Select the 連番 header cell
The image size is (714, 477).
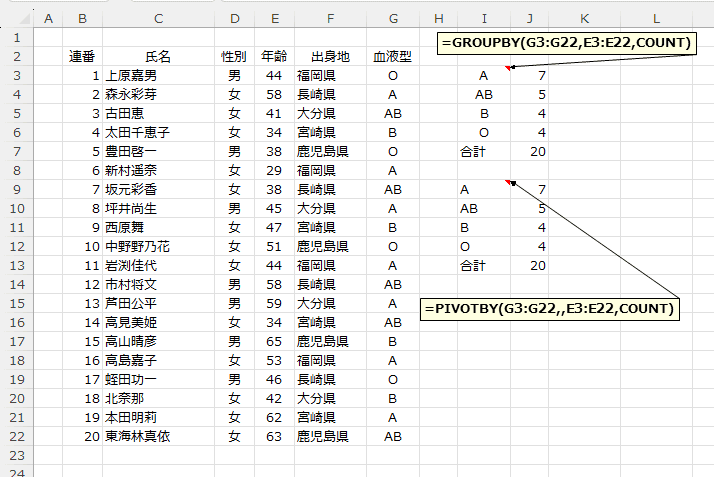(x=82, y=57)
